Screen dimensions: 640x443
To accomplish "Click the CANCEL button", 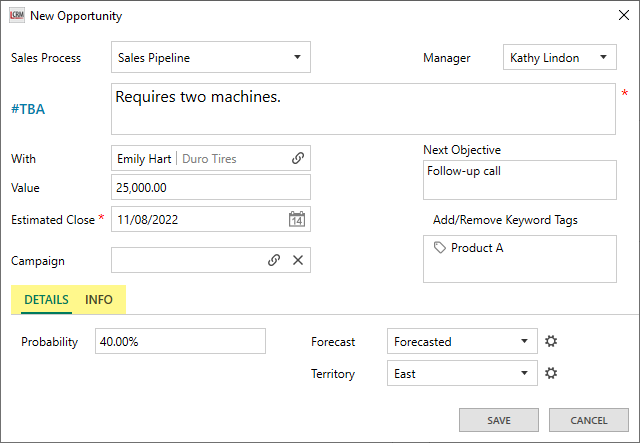I will [589, 420].
